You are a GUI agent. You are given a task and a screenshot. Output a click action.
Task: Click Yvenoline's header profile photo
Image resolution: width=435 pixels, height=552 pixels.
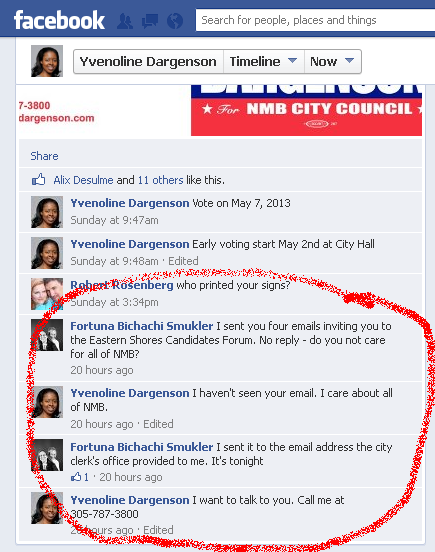pyautogui.click(x=47, y=61)
